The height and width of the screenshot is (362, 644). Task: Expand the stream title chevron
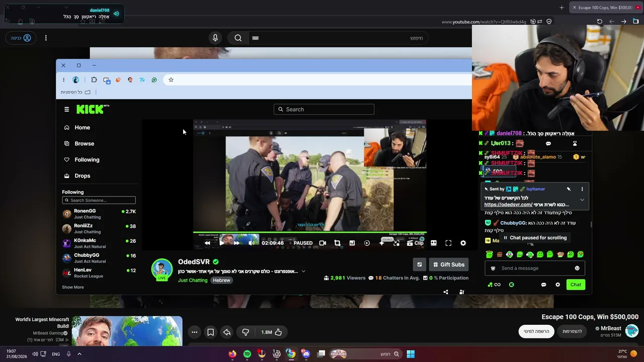click(303, 271)
